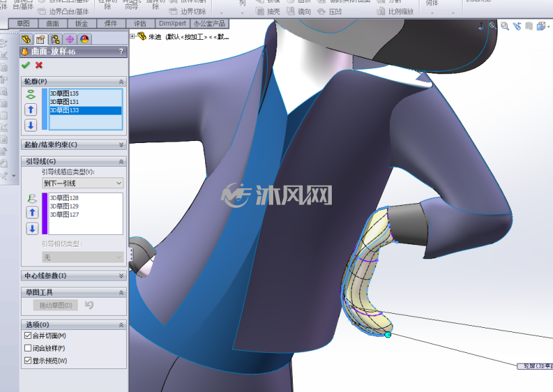Select 3D草图127 in the guide curves list
The width and height of the screenshot is (553, 392).
(x=86, y=215)
